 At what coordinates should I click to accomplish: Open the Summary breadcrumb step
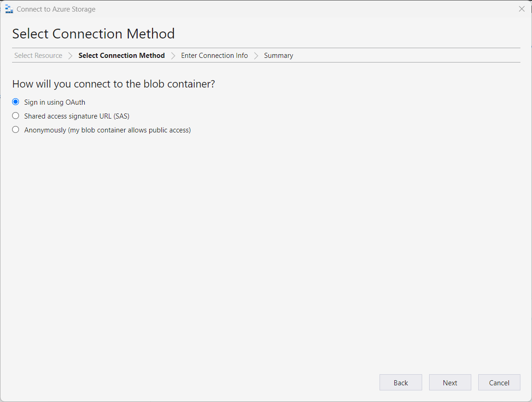point(279,56)
